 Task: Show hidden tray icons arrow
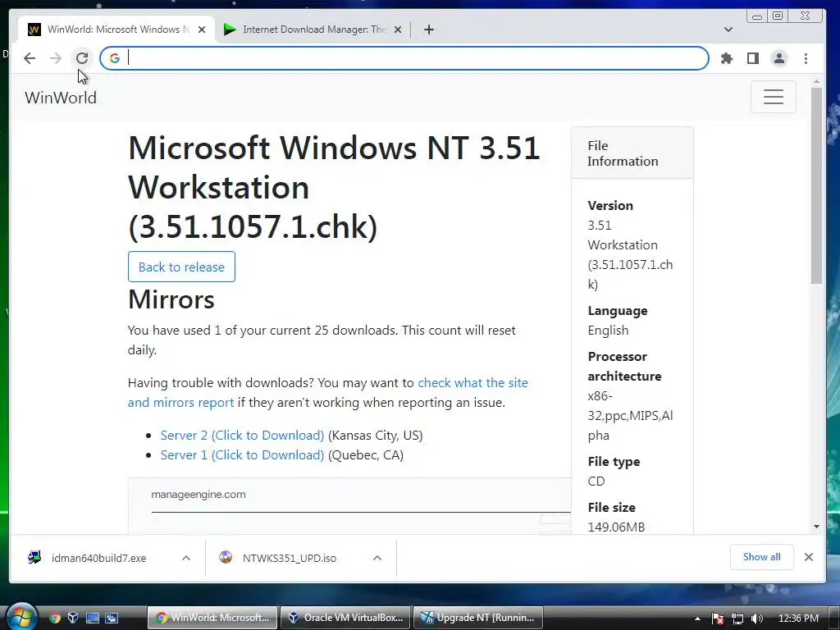click(x=697, y=619)
